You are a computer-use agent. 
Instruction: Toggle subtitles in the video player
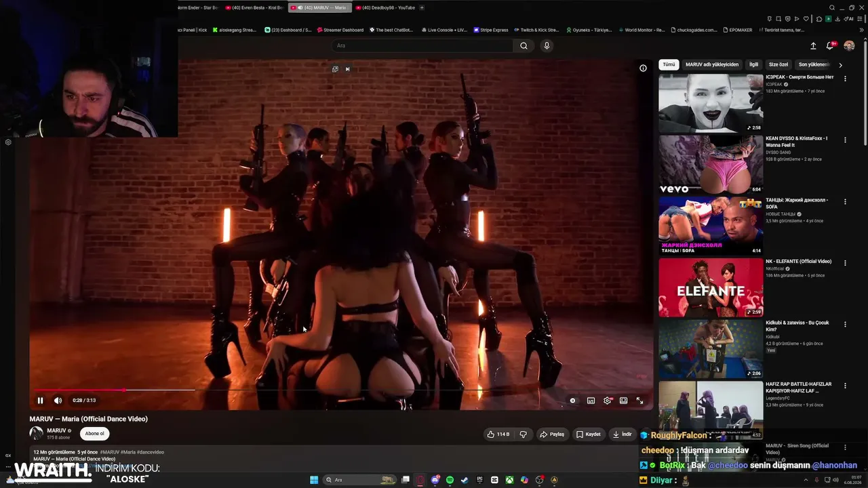[591, 401]
